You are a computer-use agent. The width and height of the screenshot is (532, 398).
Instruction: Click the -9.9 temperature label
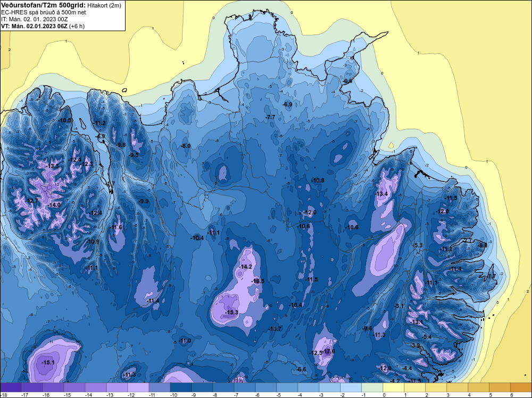[x=144, y=201]
